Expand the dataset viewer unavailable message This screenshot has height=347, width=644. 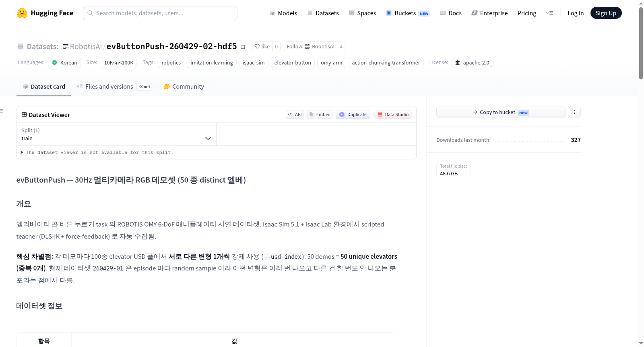click(x=97, y=152)
